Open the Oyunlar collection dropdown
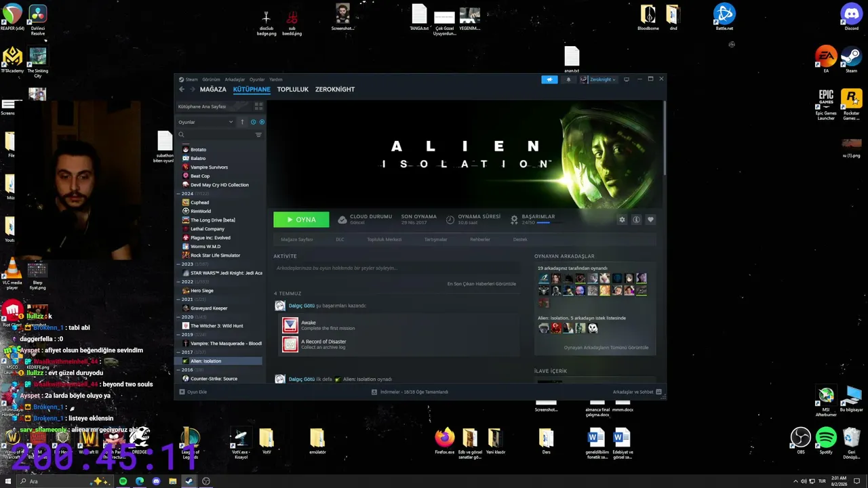The image size is (868, 488). point(205,122)
